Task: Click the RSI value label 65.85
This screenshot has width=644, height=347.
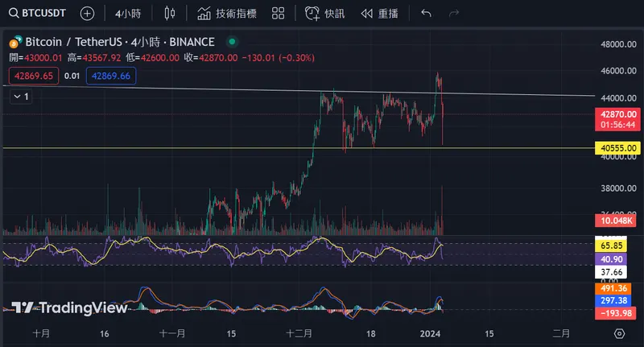Action: [x=611, y=246]
